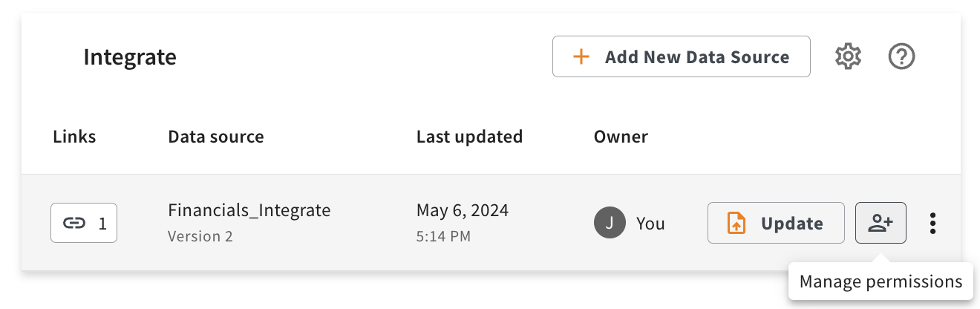Viewport: 980px width, 309px height.
Task: Open the settings gear icon
Action: 847,56
